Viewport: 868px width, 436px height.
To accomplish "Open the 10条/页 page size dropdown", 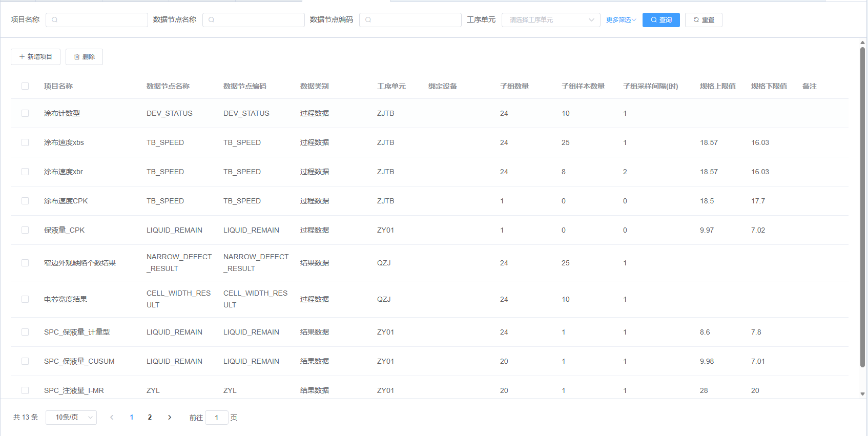I will [71, 418].
